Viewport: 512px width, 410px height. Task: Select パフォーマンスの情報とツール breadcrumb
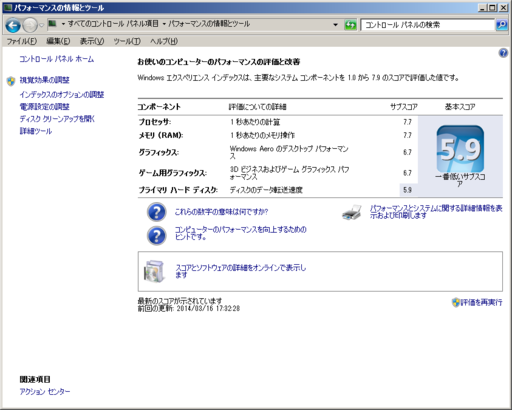(x=209, y=24)
